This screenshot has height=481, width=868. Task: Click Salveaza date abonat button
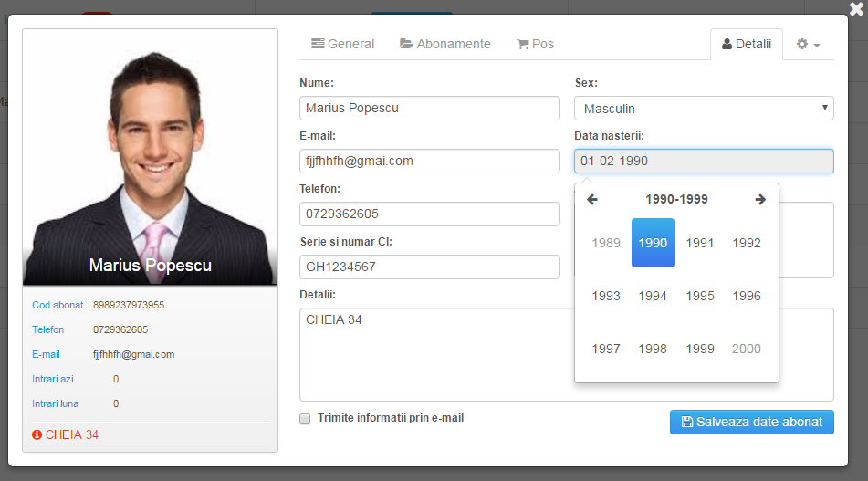752,423
